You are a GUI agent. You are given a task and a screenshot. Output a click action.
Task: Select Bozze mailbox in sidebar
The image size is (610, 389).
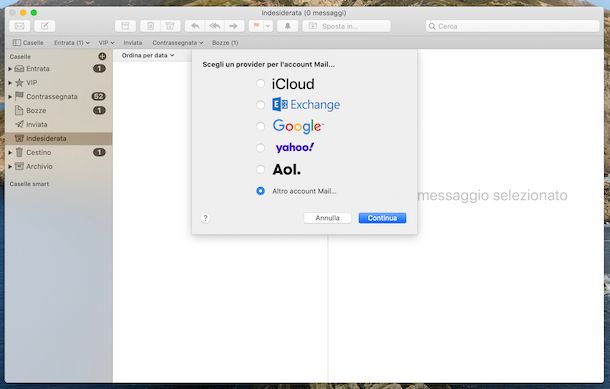click(x=58, y=110)
